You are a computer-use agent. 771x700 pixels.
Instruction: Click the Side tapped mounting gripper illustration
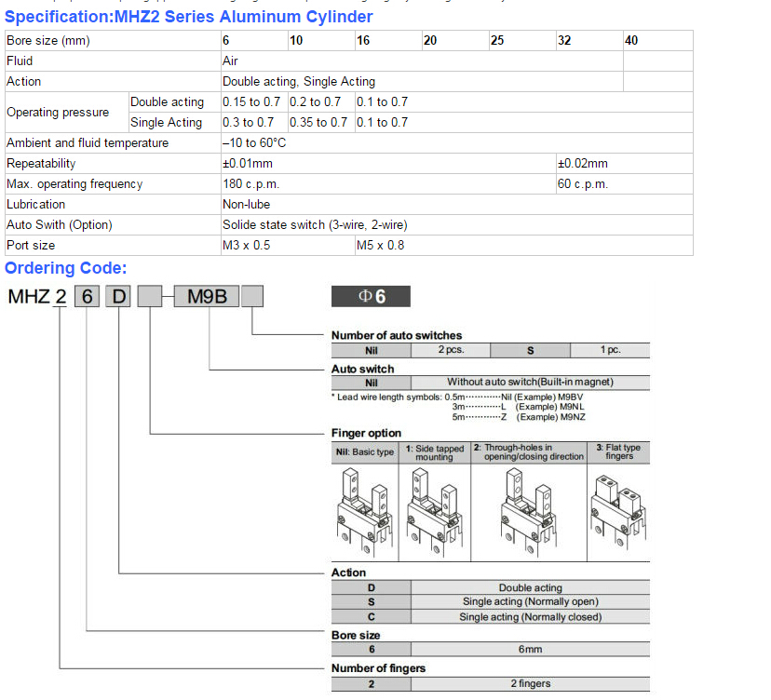tap(435, 512)
